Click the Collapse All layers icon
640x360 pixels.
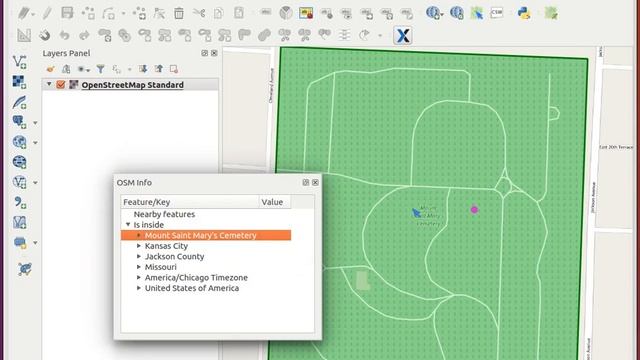pyautogui.click(x=159, y=69)
